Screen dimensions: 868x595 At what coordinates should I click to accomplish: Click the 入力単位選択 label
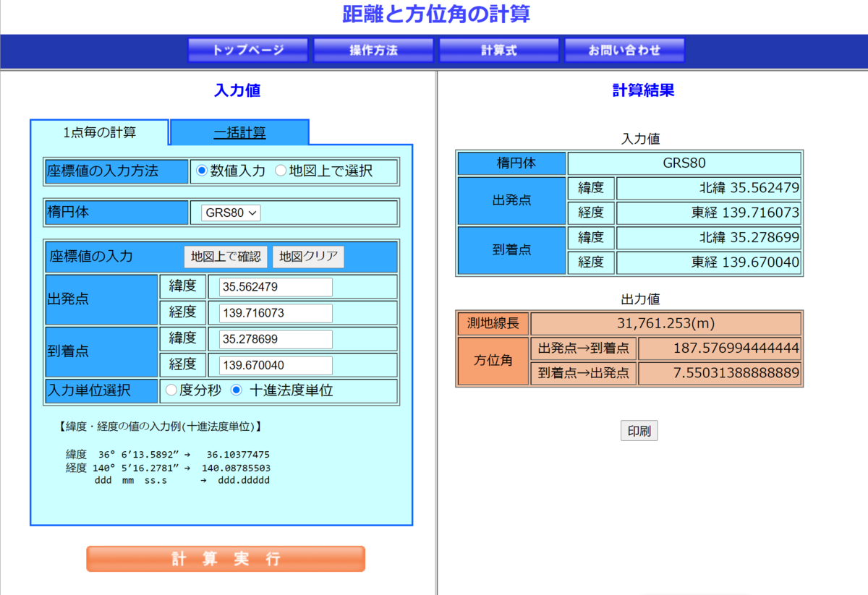point(89,390)
